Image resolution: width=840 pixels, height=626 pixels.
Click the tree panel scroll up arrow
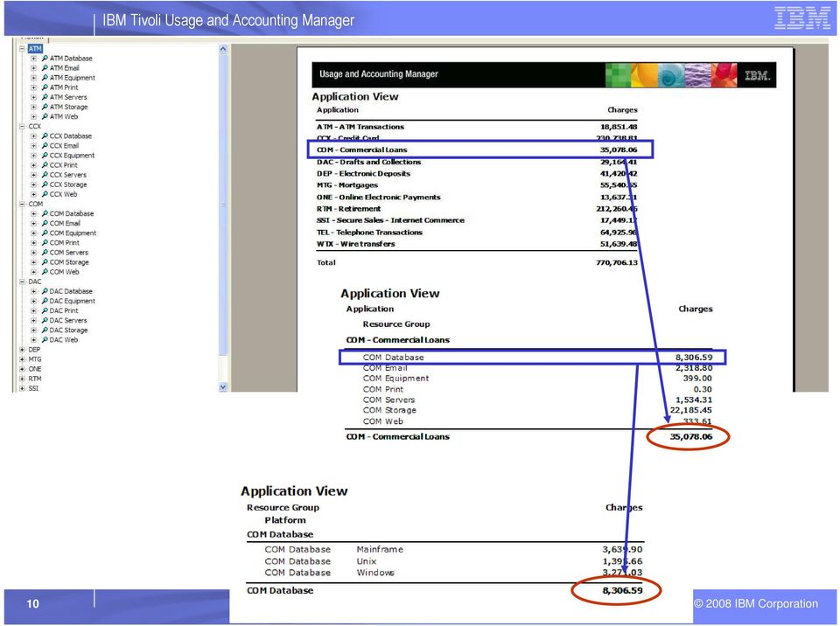[x=223, y=49]
